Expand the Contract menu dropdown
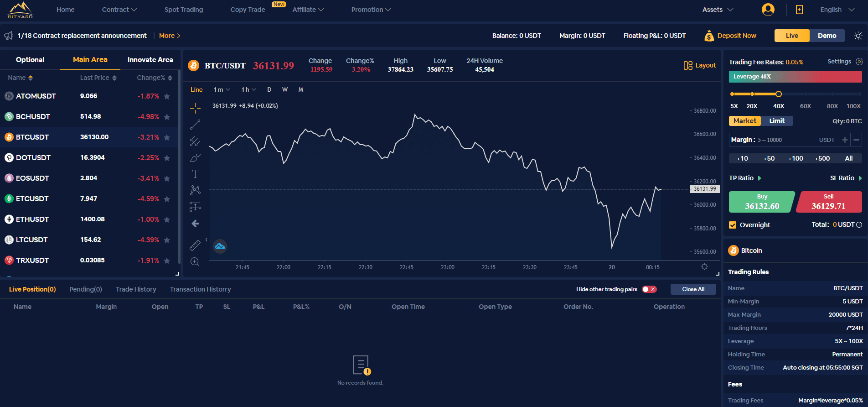 coord(119,10)
